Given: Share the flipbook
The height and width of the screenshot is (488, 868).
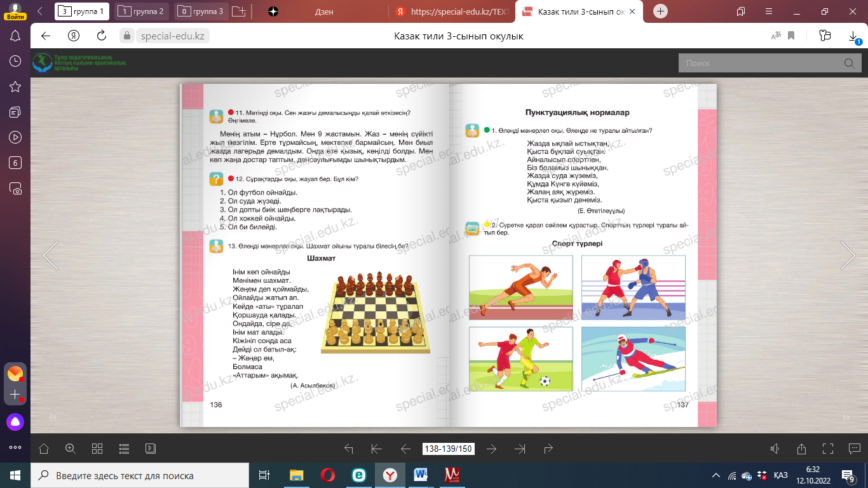Looking at the screenshot, I should [x=801, y=449].
